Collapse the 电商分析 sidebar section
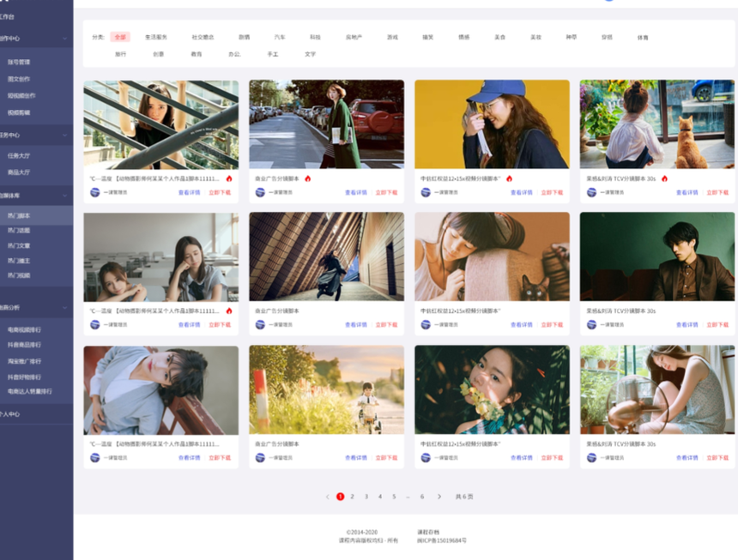Viewport: 738px width, 560px height. (x=64, y=308)
